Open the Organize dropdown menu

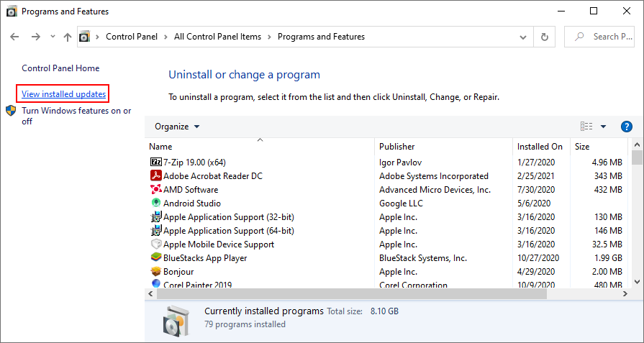click(177, 127)
